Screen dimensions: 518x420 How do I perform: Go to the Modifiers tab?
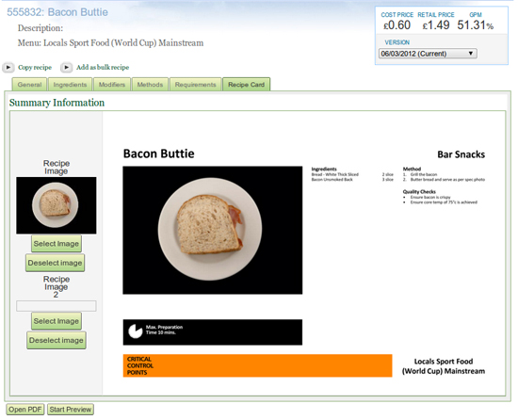click(x=112, y=85)
